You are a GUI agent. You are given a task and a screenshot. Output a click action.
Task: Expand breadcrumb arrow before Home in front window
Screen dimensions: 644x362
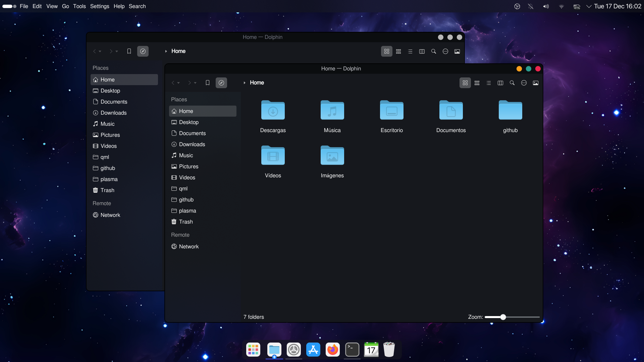(x=245, y=83)
